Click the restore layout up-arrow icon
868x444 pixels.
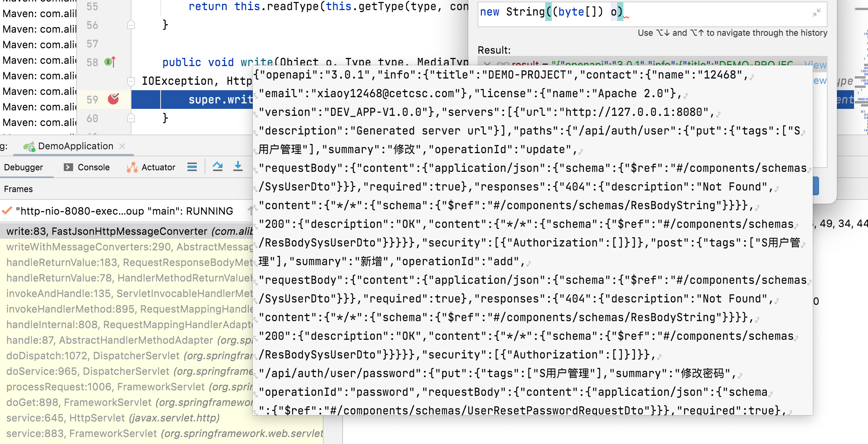[x=218, y=166]
